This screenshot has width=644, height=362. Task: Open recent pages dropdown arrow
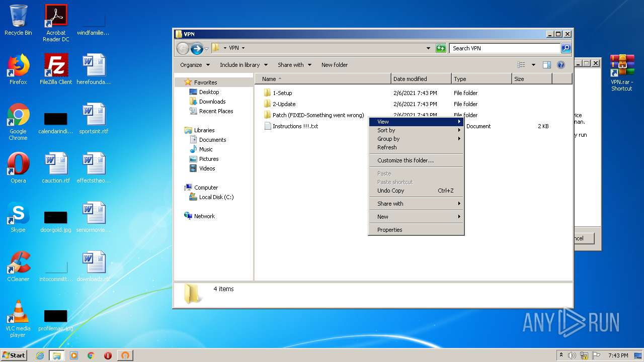pyautogui.click(x=206, y=48)
